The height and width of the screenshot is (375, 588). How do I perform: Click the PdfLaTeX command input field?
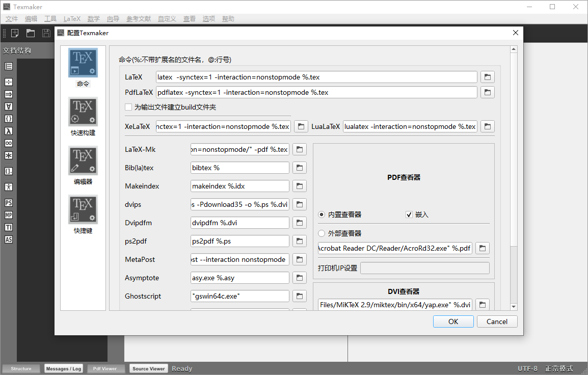(316, 92)
